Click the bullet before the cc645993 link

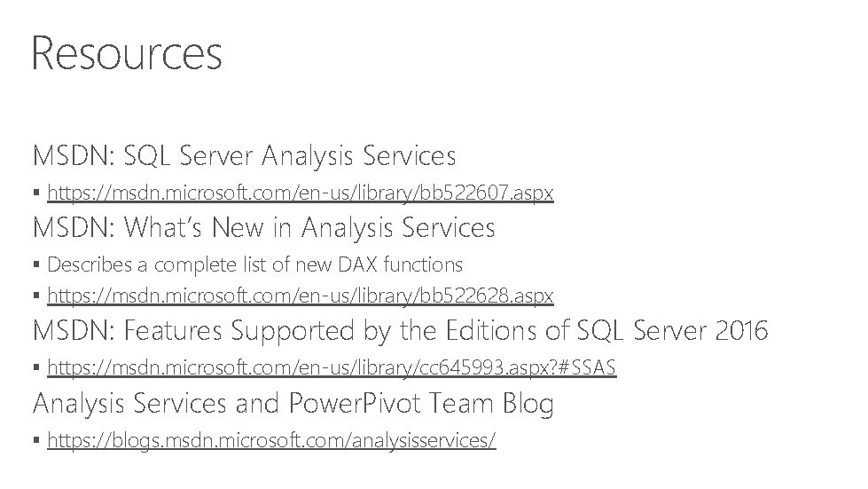point(36,367)
